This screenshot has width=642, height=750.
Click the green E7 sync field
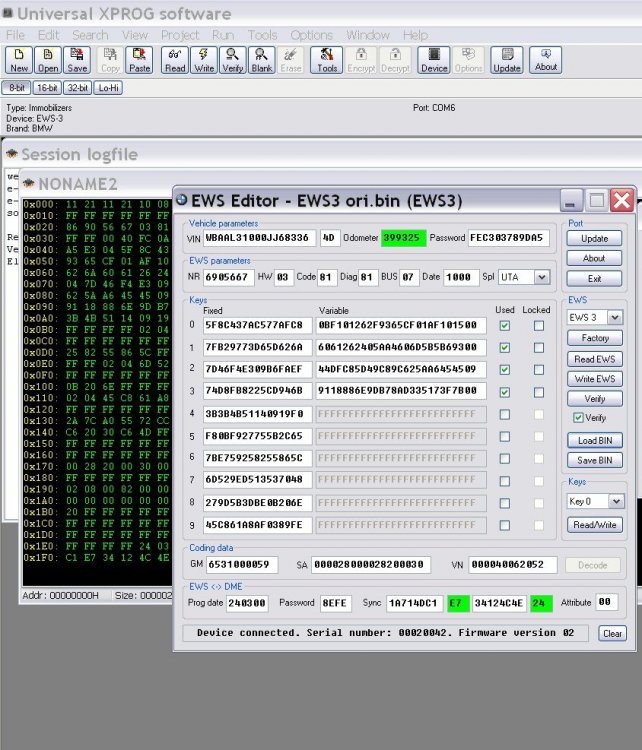pyautogui.click(x=458, y=603)
